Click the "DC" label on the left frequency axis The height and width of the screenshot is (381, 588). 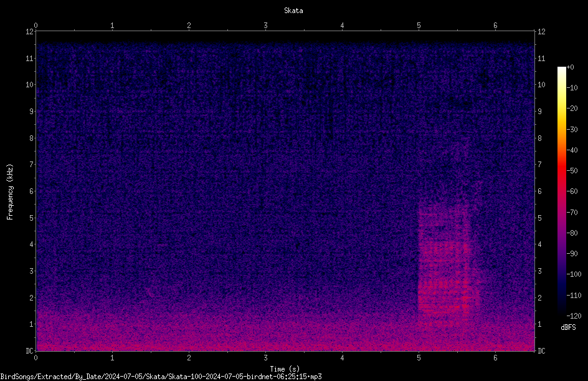(x=30, y=351)
